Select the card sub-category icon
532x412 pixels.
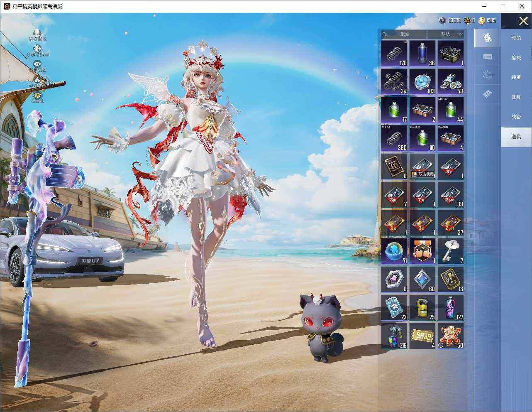point(487,38)
